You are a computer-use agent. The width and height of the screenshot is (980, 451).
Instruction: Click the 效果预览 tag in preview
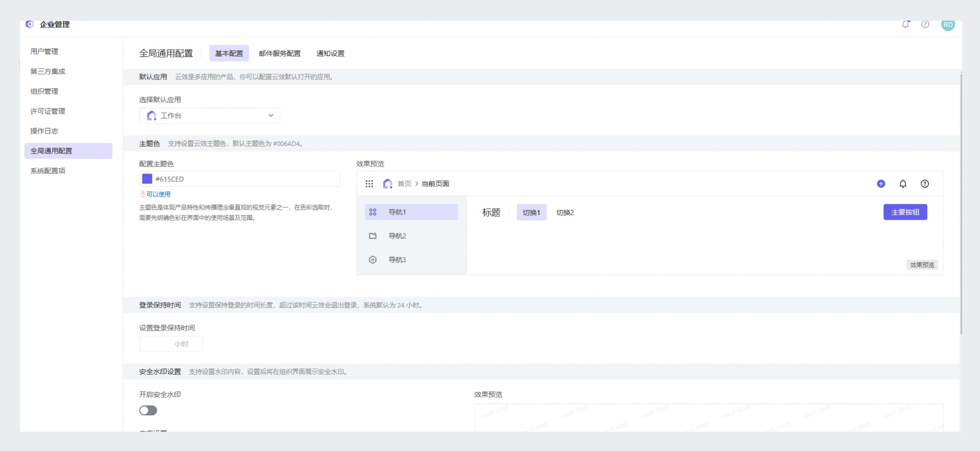[922, 265]
